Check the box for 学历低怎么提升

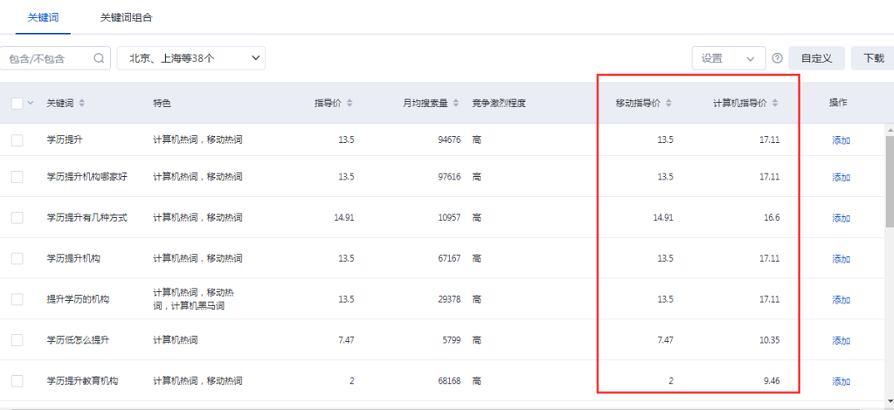(17, 340)
